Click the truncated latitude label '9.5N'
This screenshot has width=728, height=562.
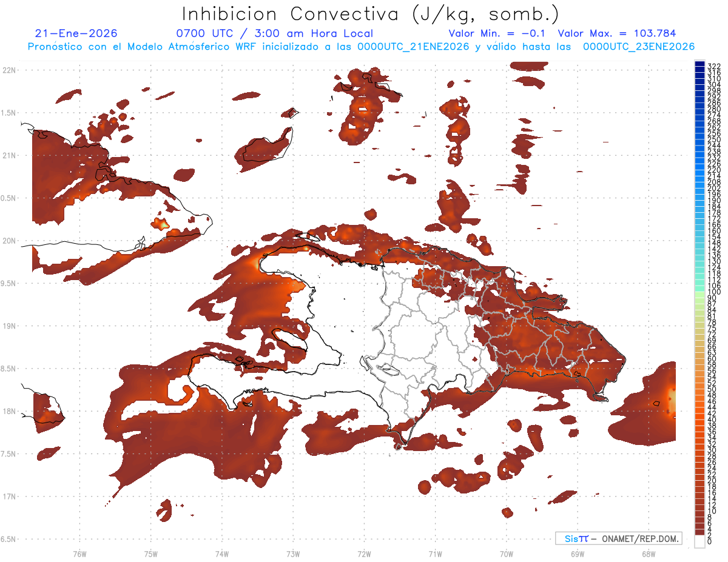[8, 283]
